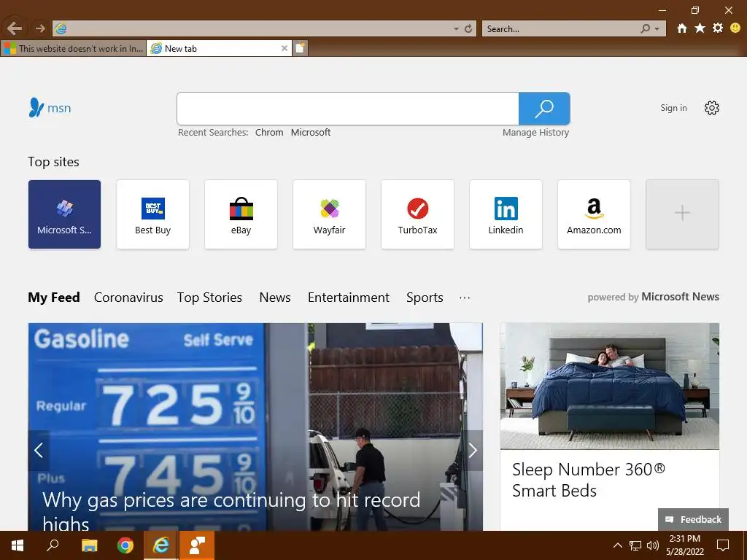The image size is (747, 560).
Task: Show hidden system tray icons chevron
Action: tap(617, 545)
